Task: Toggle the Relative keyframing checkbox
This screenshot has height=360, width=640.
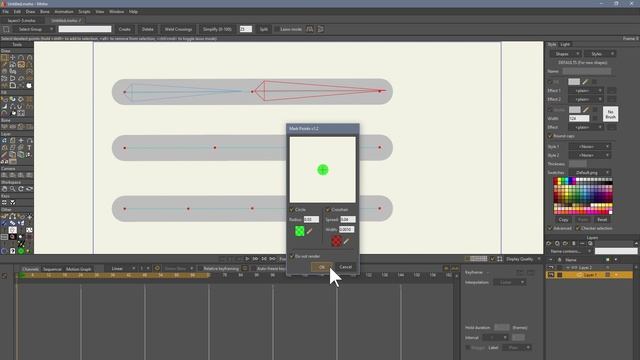Action: click(200, 269)
